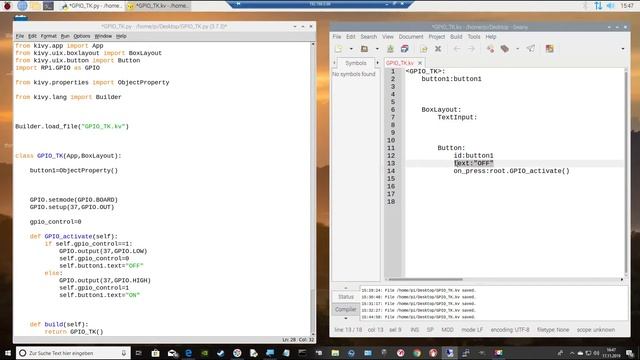
Task: Open Task View in Windows taskbar
Action: [139, 353]
